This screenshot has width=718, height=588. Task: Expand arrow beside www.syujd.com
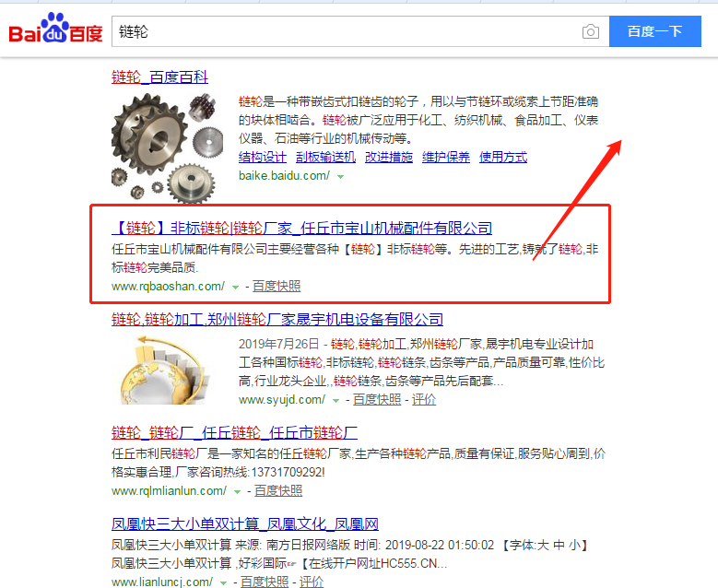point(336,401)
